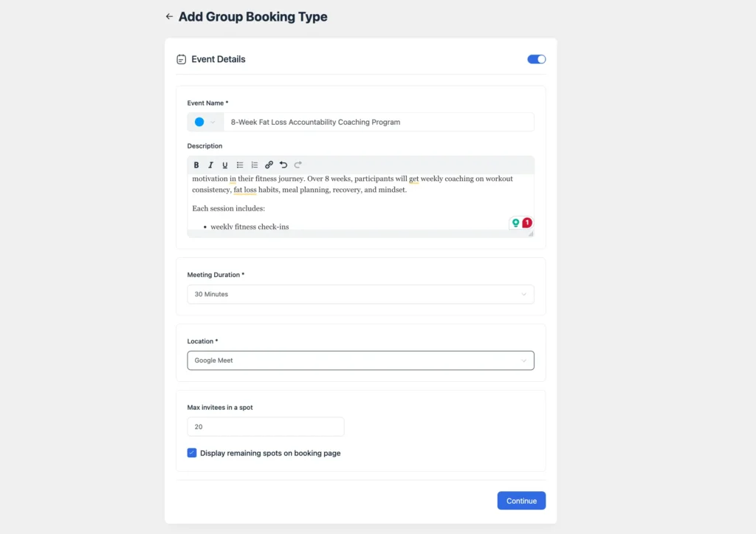Click the Max invitees field showing 20
This screenshot has width=756, height=534.
pos(265,426)
